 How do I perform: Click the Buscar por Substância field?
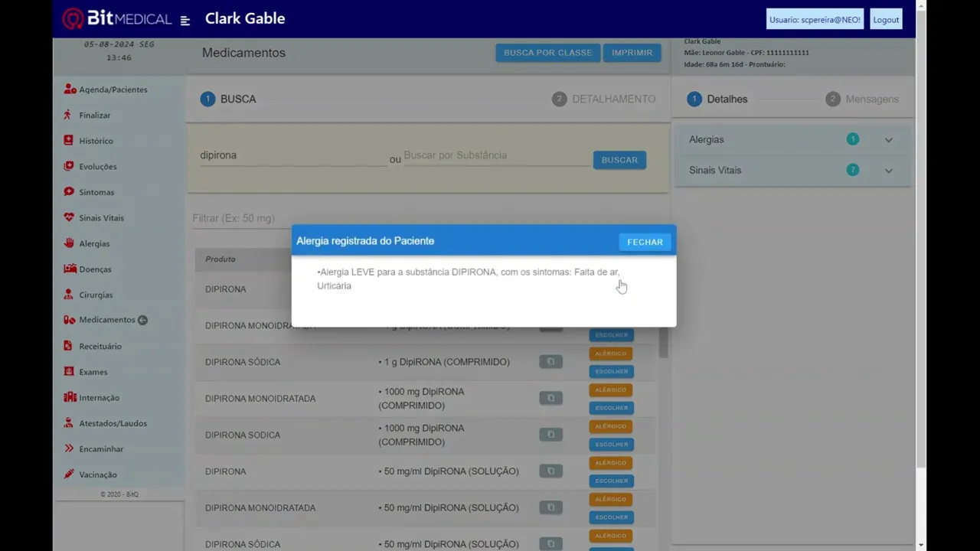click(x=496, y=156)
